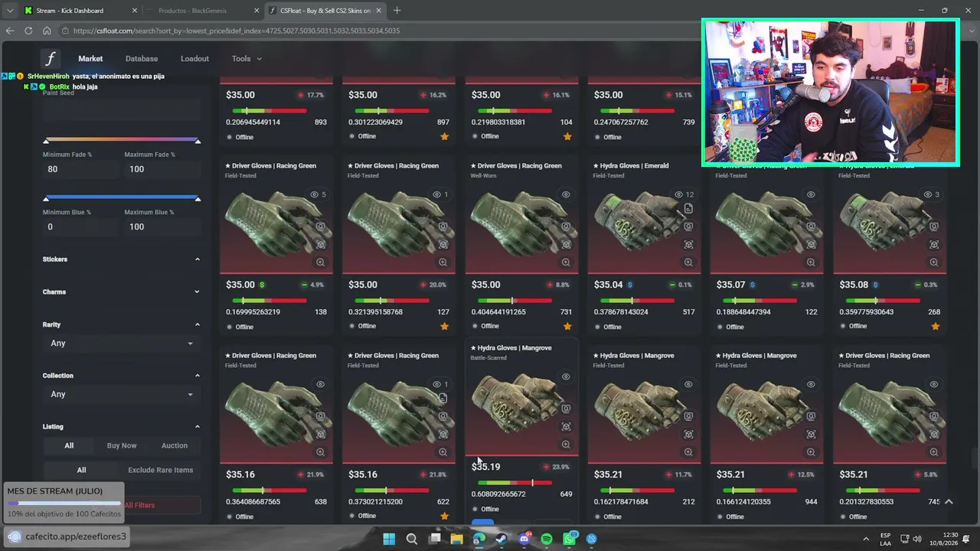Screen dimensions: 980x551
Task: Click blue S badge next to $35.04 price
Action: click(630, 285)
